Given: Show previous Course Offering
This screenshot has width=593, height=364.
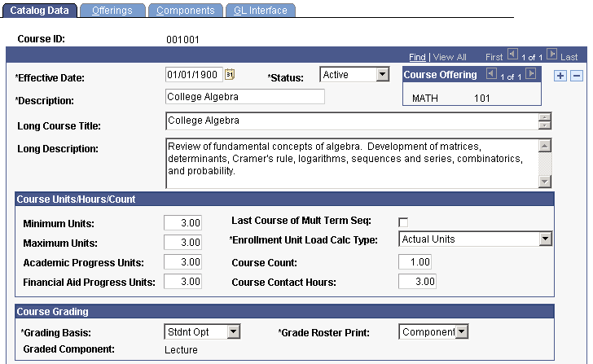Looking at the screenshot, I should pos(491,74).
